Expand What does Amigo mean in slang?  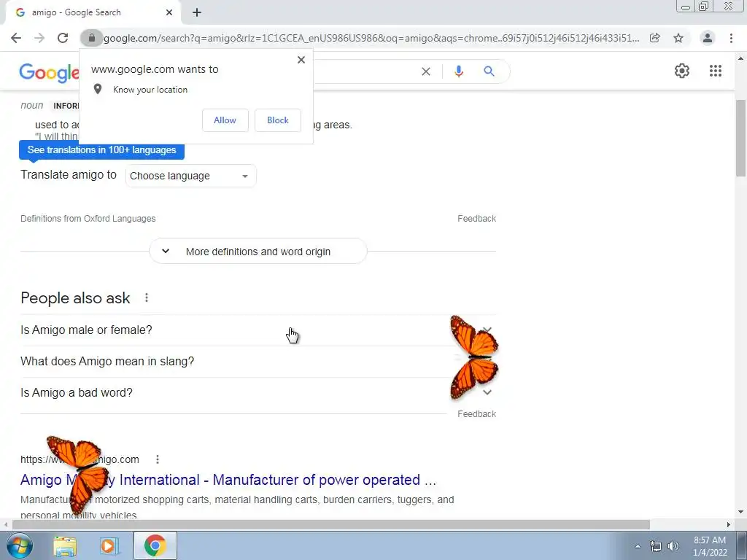click(x=258, y=362)
